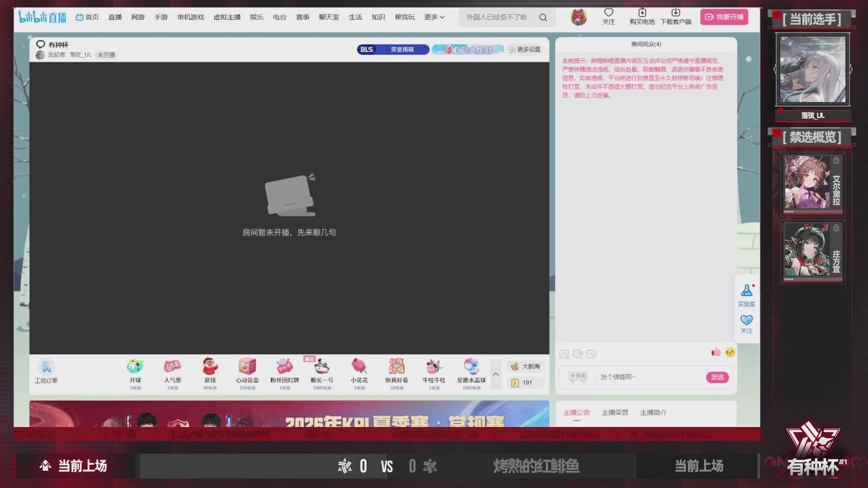Send the 你真好看 gift

(396, 374)
